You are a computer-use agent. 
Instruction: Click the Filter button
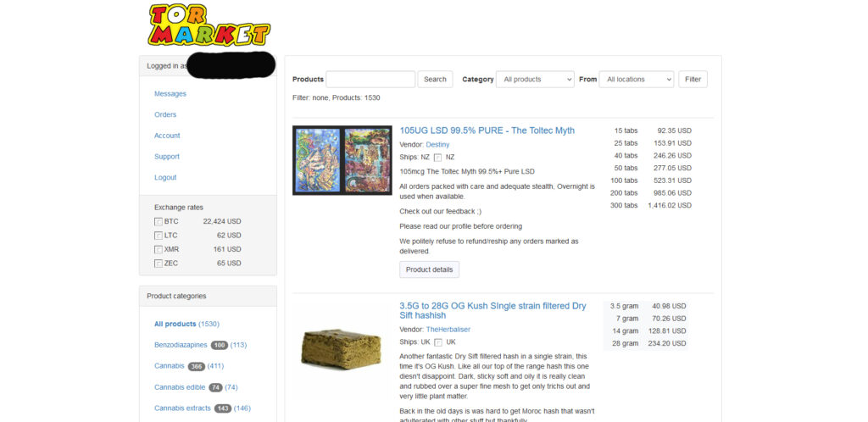pos(693,79)
